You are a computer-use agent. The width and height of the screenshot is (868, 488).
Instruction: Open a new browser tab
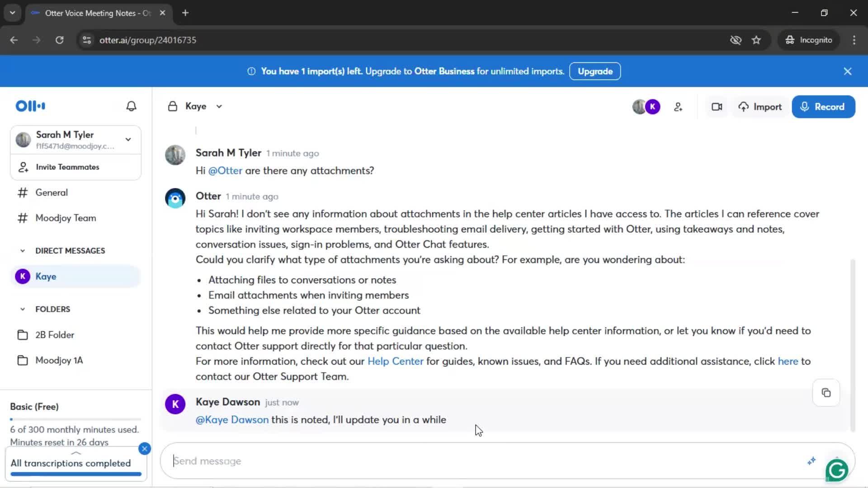(x=185, y=13)
